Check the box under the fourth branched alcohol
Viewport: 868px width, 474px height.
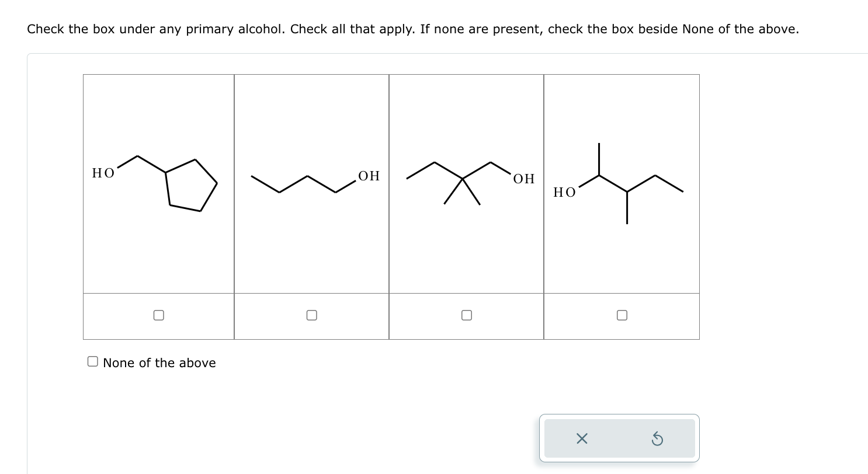622,315
